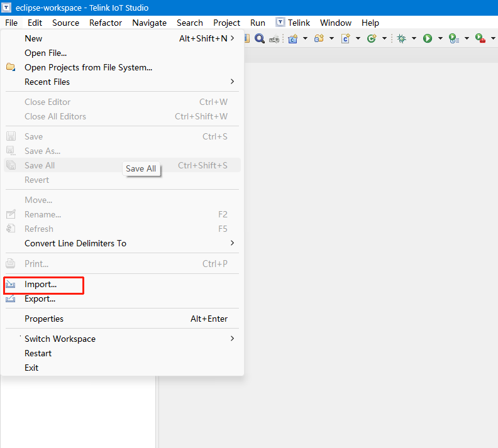The height and width of the screenshot is (448, 498).
Task: Click the Search magnifier toolbar icon
Action: 259,38
